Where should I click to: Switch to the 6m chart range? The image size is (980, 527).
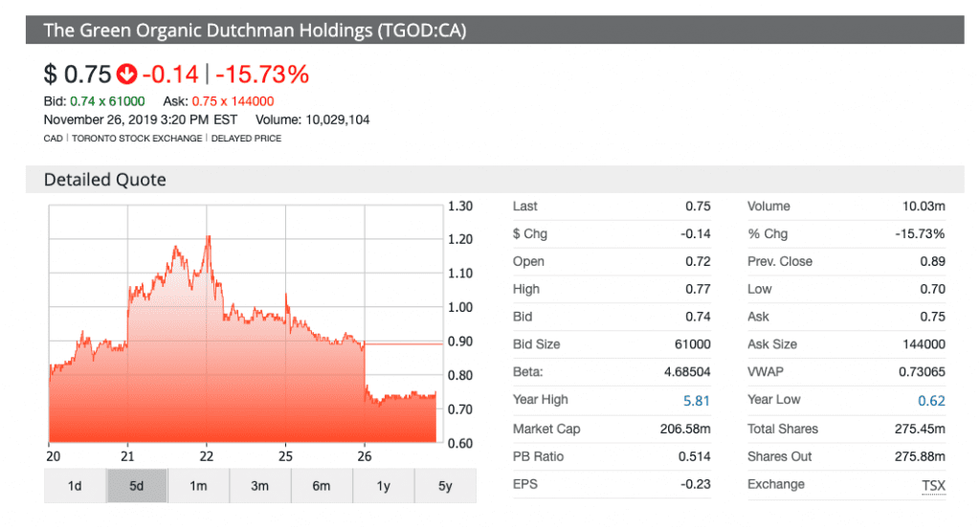tap(321, 486)
